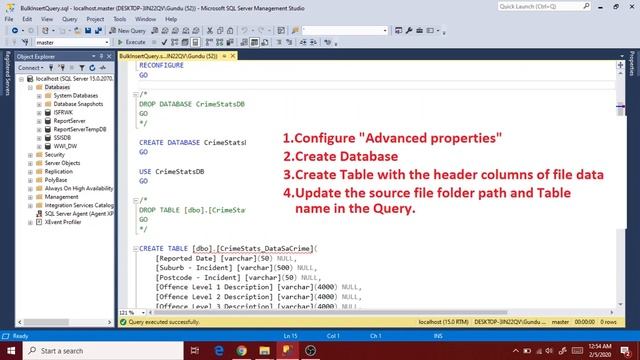Parse the query with the checkmark icon
Screen dimensions: 640x360
coord(164,42)
